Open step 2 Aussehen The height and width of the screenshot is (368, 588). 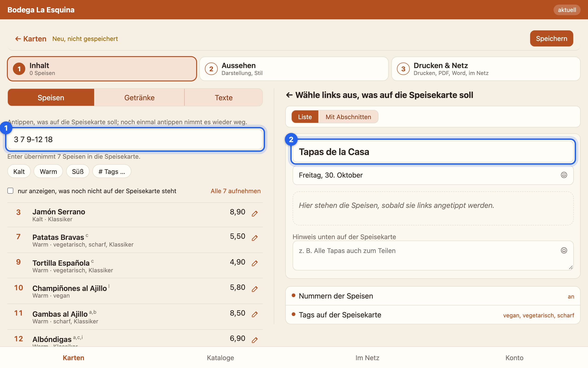coord(294,69)
